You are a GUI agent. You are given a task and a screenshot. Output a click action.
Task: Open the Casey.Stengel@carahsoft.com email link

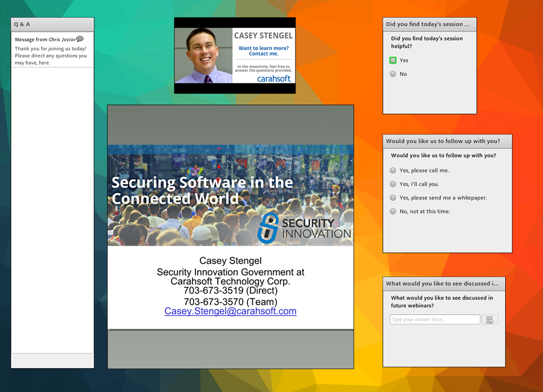pos(230,311)
